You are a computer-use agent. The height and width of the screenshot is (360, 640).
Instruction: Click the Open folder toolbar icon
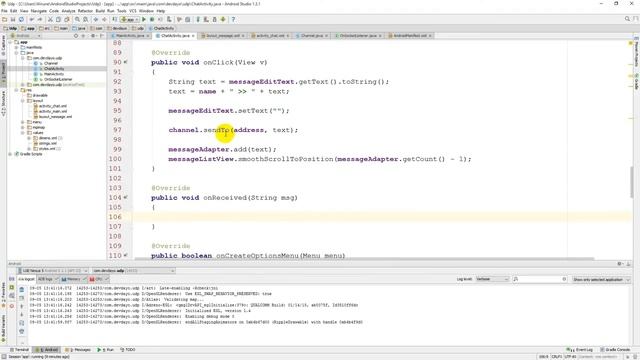4,19
